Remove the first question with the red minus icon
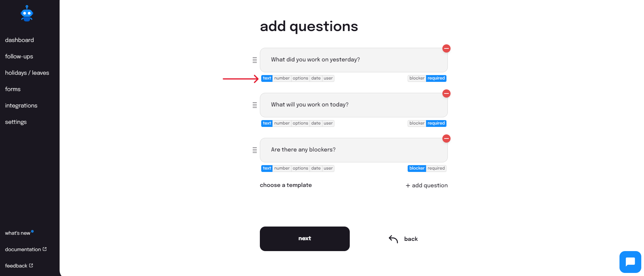 pyautogui.click(x=446, y=48)
